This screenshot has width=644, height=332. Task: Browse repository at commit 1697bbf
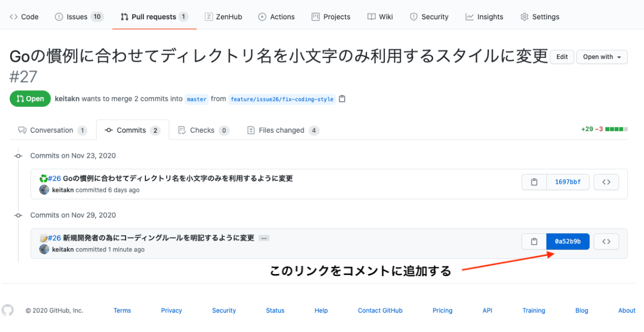point(606,182)
